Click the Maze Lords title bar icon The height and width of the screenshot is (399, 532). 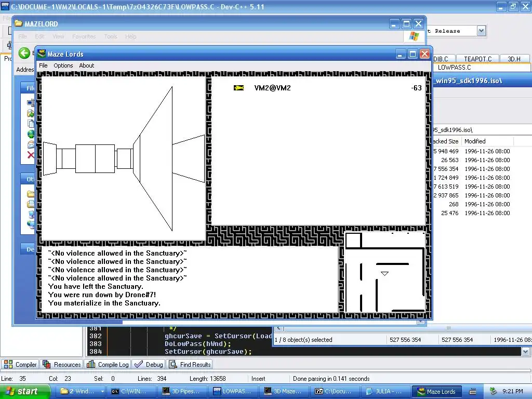(x=42, y=54)
